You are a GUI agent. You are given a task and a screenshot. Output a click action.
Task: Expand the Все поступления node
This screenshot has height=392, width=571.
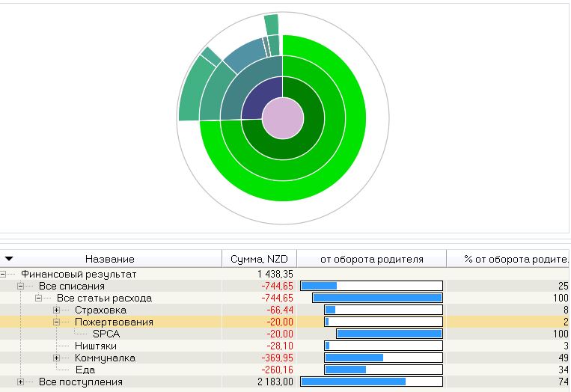coord(21,382)
